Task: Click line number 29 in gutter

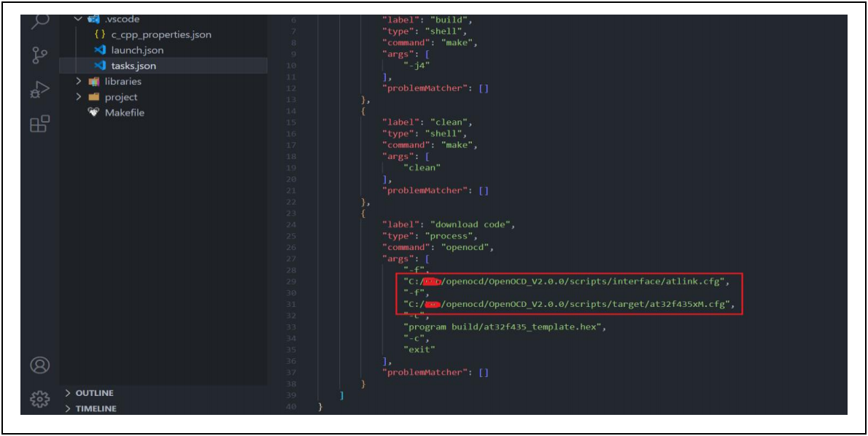Action: pos(291,281)
